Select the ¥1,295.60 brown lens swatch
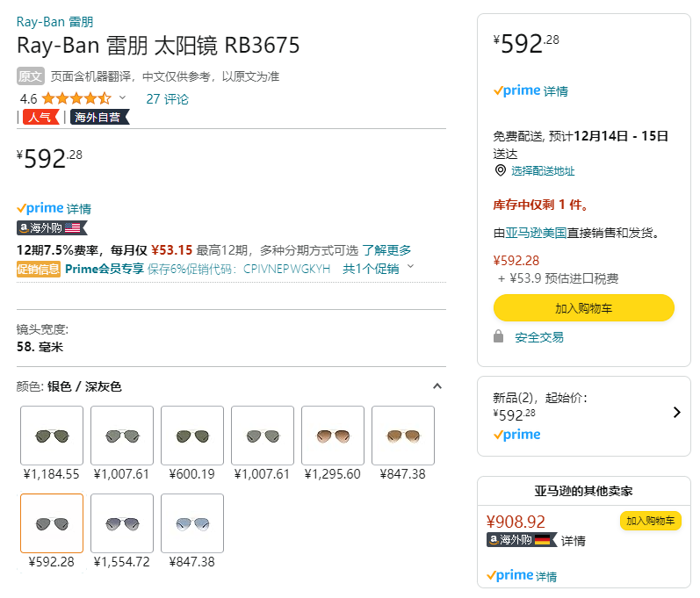 tap(333, 436)
